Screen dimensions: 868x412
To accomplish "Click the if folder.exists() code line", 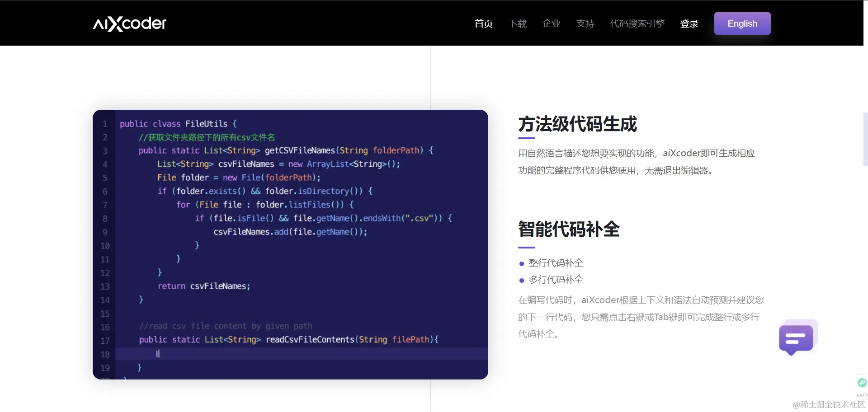I will pyautogui.click(x=265, y=191).
